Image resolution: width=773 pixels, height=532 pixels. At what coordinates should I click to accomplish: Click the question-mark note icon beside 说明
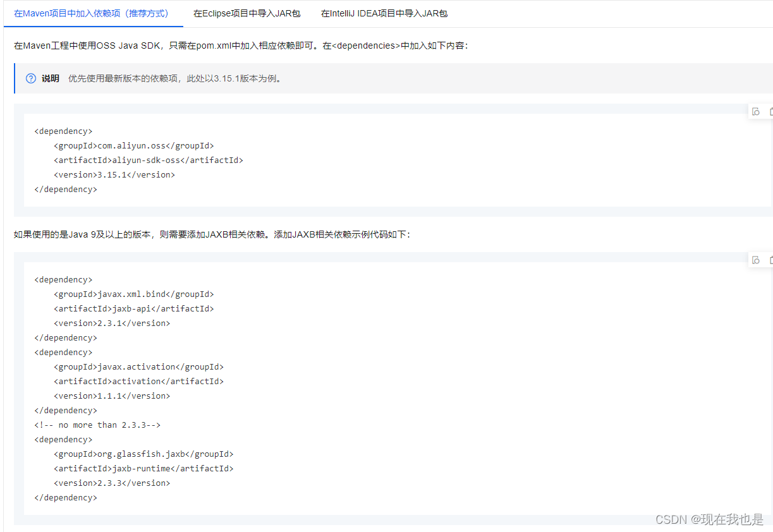tap(31, 78)
